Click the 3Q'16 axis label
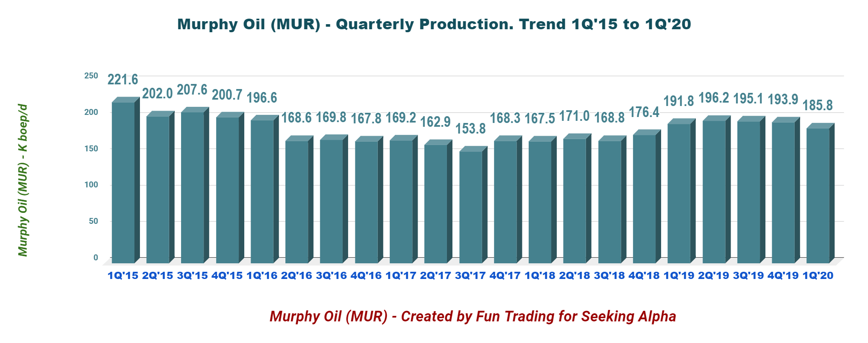This screenshot has height=343, width=868. [332, 276]
